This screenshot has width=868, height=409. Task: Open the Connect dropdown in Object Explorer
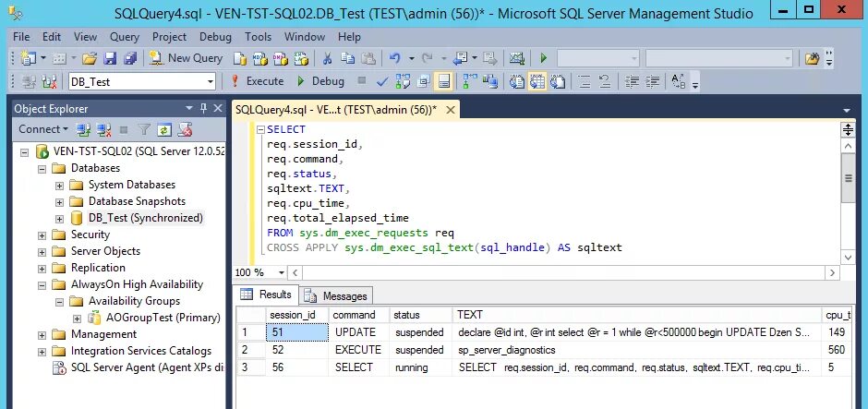(x=43, y=129)
